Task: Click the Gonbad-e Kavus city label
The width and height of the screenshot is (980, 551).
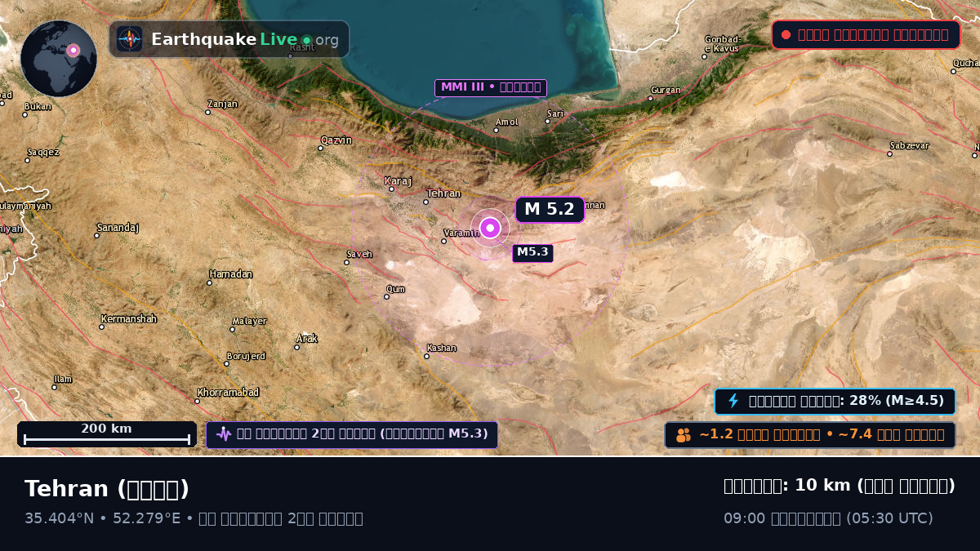Action: point(722,44)
